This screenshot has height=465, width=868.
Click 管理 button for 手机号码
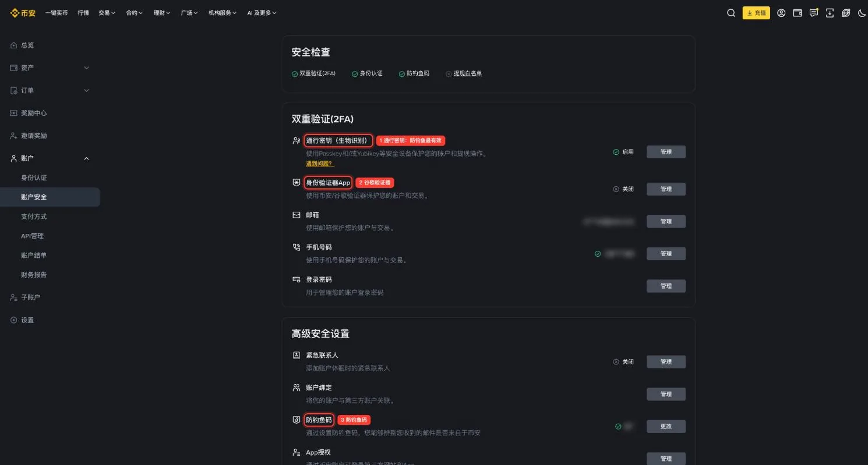coord(666,254)
